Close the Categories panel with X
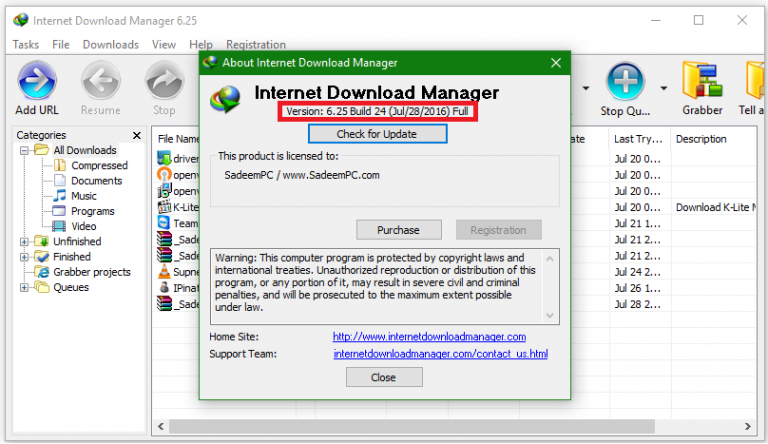 [x=137, y=135]
